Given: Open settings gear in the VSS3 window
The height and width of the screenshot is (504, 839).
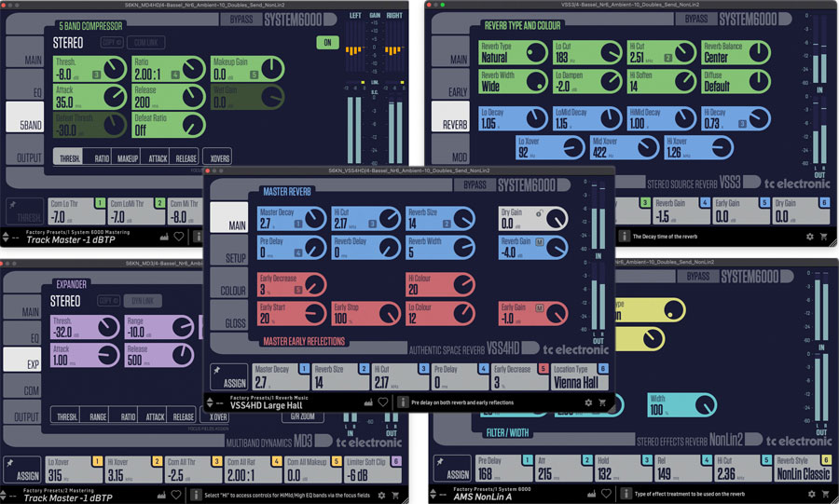Looking at the screenshot, I should point(809,237).
